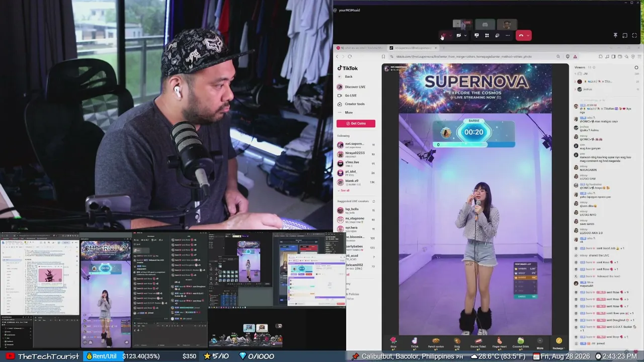Screen dimensions: 644x362
Task: Click the $350 goal in bottom bar
Action: pos(189,356)
